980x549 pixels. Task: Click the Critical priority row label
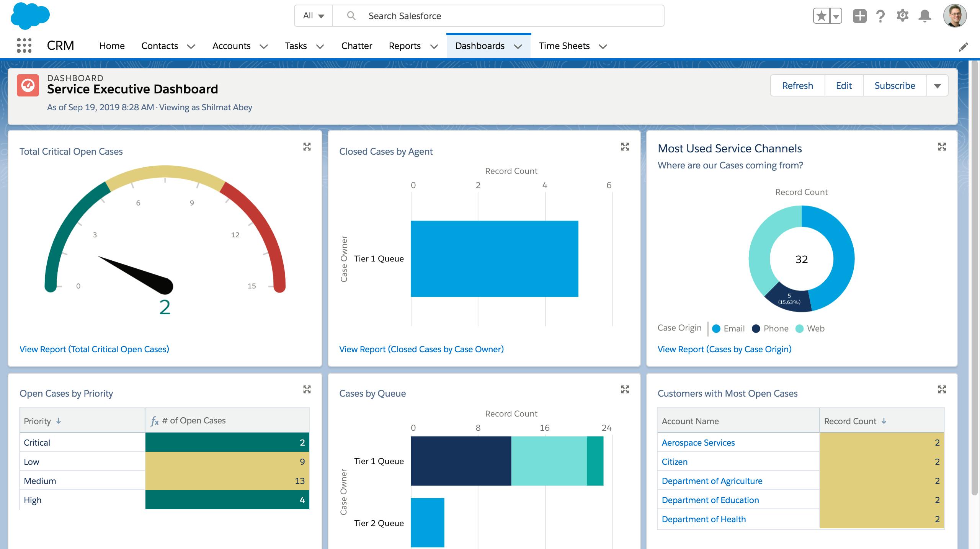37,443
